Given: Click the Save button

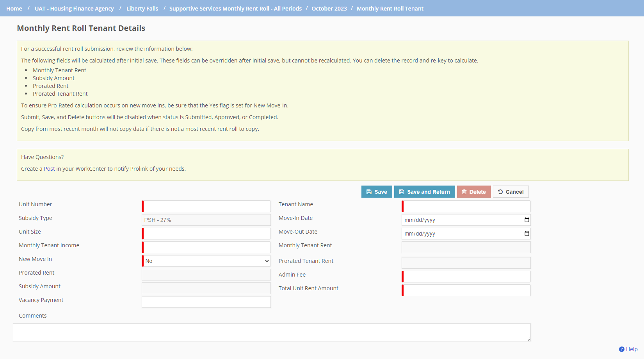Looking at the screenshot, I should tap(377, 192).
